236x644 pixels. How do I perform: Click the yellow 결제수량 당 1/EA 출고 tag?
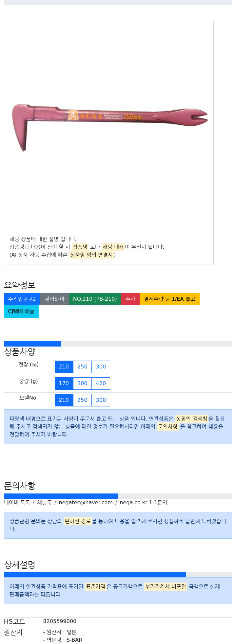click(169, 299)
